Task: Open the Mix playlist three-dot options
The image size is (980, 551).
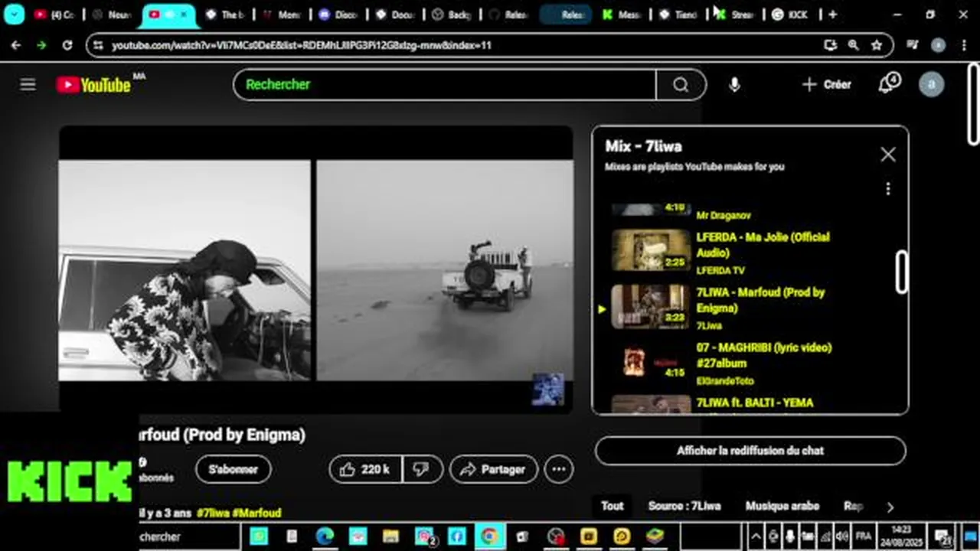Action: tap(887, 188)
